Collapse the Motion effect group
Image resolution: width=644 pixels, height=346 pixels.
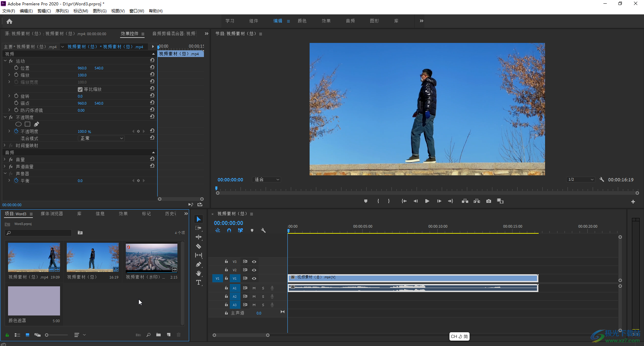pos(5,61)
